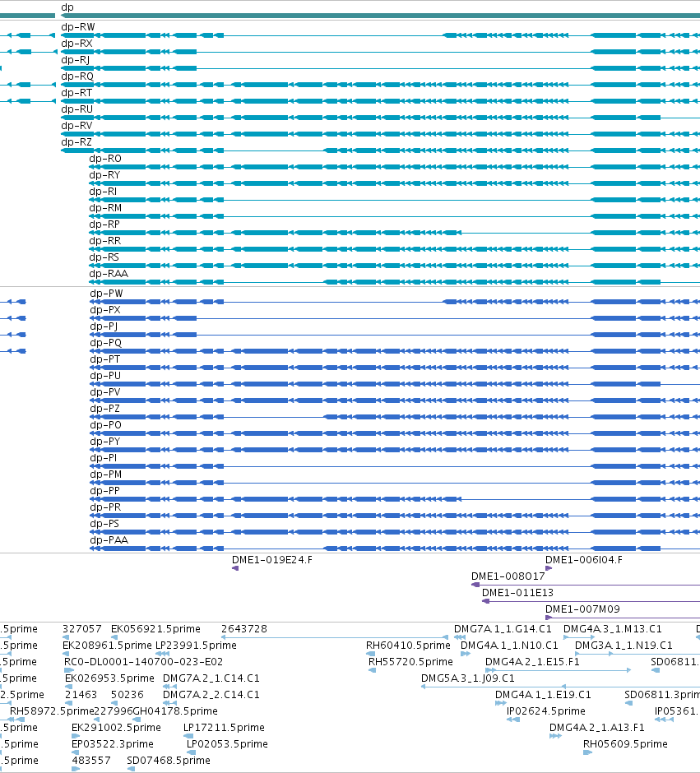This screenshot has height=773, width=700.
Task: Select EST label RH60410.5prime
Action: point(408,645)
